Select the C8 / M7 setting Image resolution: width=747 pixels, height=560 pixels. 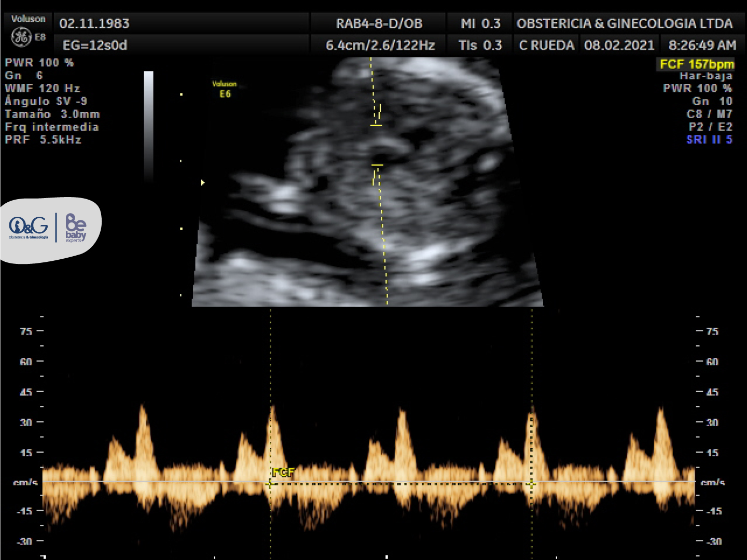click(709, 114)
